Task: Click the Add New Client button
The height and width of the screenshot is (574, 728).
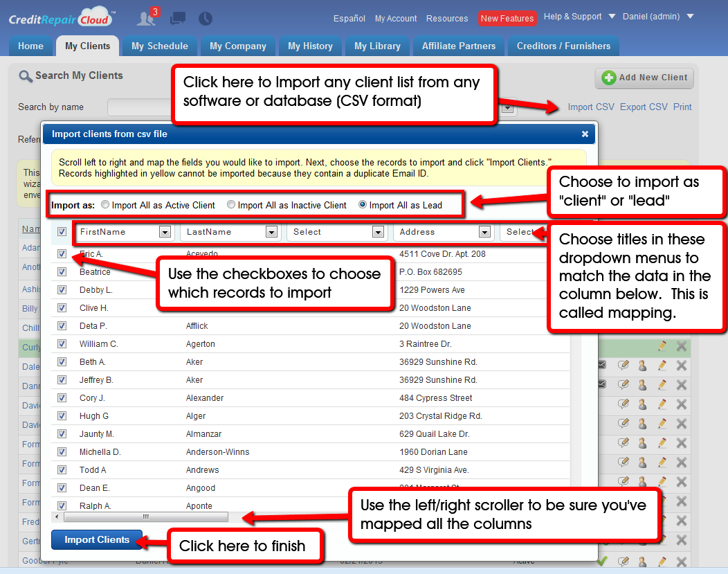Action: [644, 78]
